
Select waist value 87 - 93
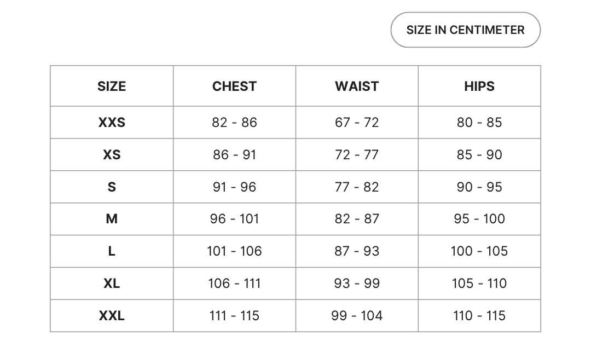(x=357, y=251)
